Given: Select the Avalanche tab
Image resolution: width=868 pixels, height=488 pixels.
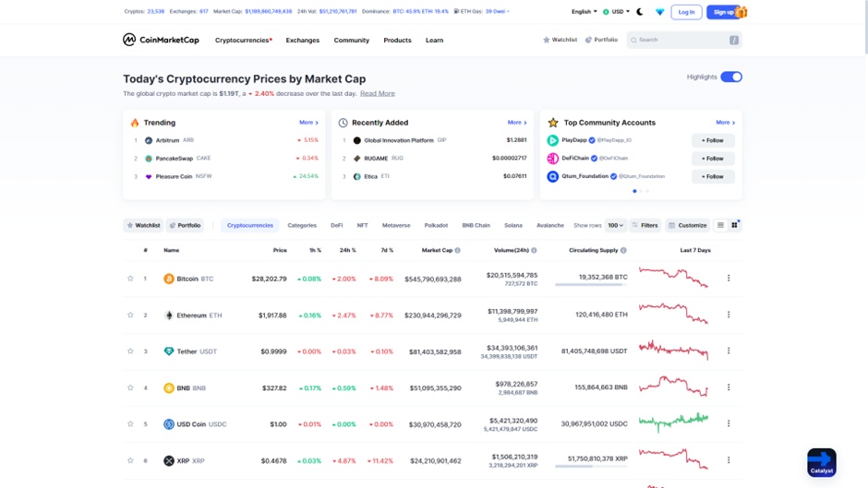Looking at the screenshot, I should pyautogui.click(x=549, y=225).
